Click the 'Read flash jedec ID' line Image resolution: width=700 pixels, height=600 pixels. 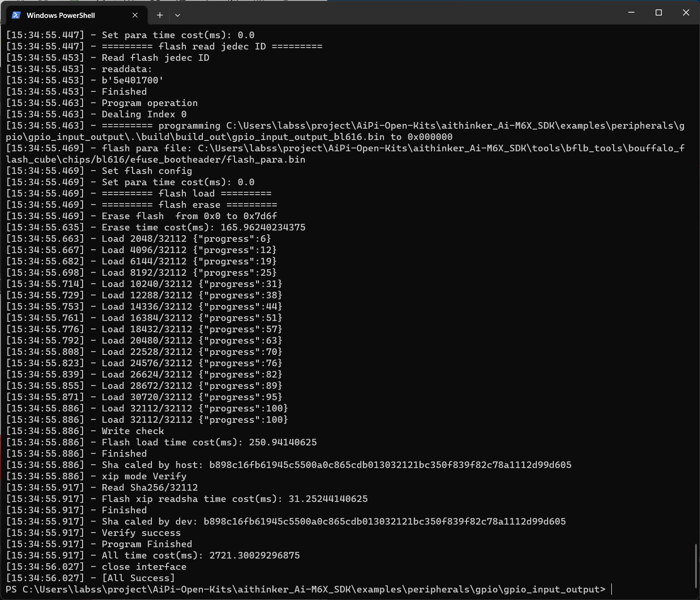pyautogui.click(x=107, y=58)
